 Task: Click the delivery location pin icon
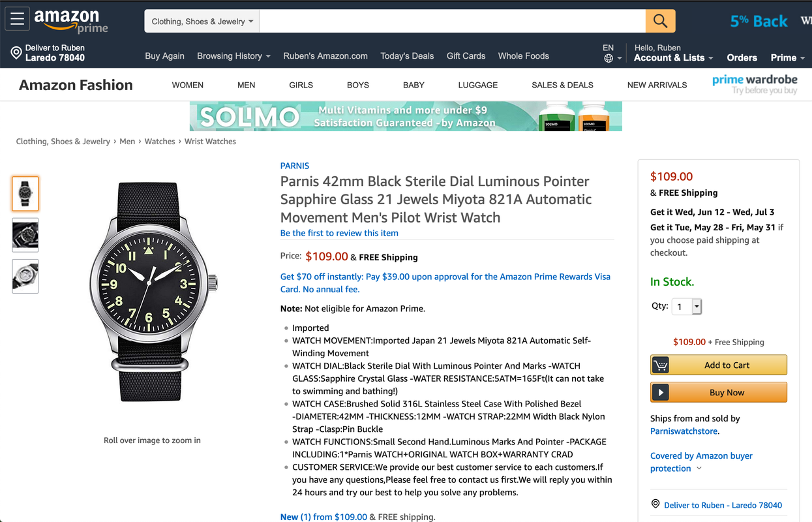16,53
